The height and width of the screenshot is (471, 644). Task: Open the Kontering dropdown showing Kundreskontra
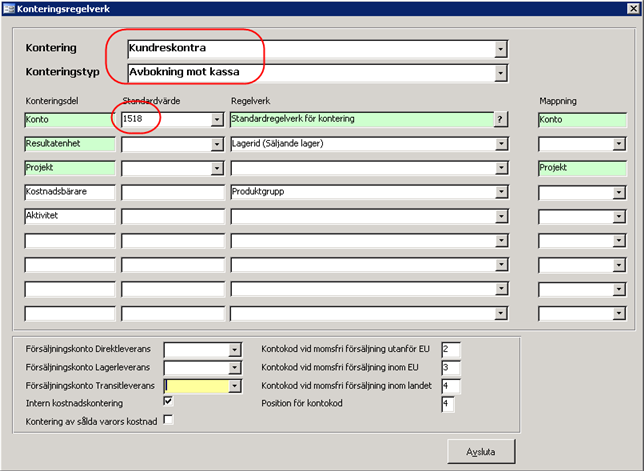tap(499, 48)
